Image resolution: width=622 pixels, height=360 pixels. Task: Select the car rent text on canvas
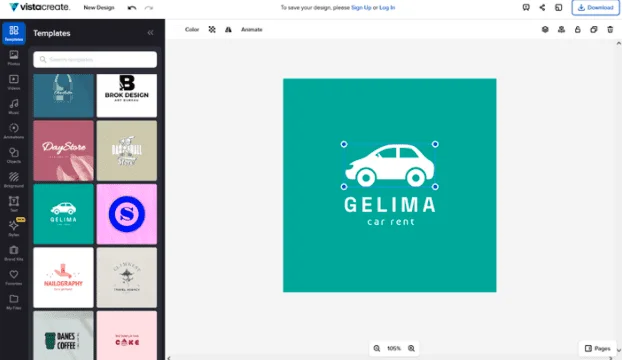391,222
